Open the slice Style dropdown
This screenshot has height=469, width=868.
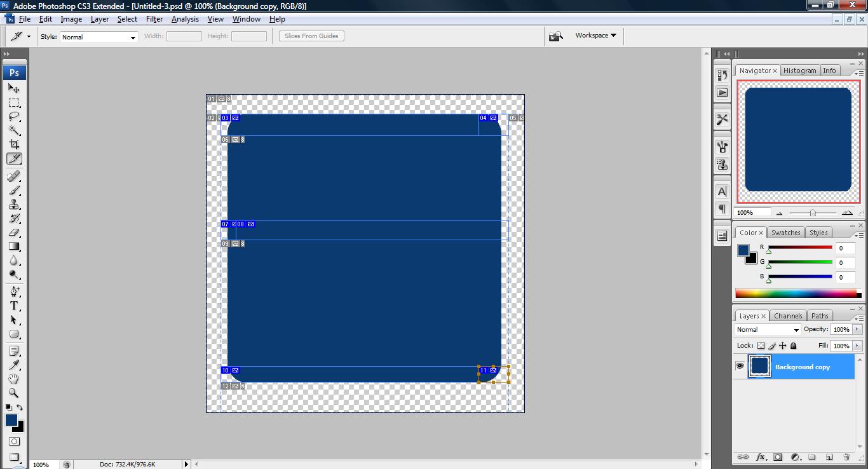99,37
